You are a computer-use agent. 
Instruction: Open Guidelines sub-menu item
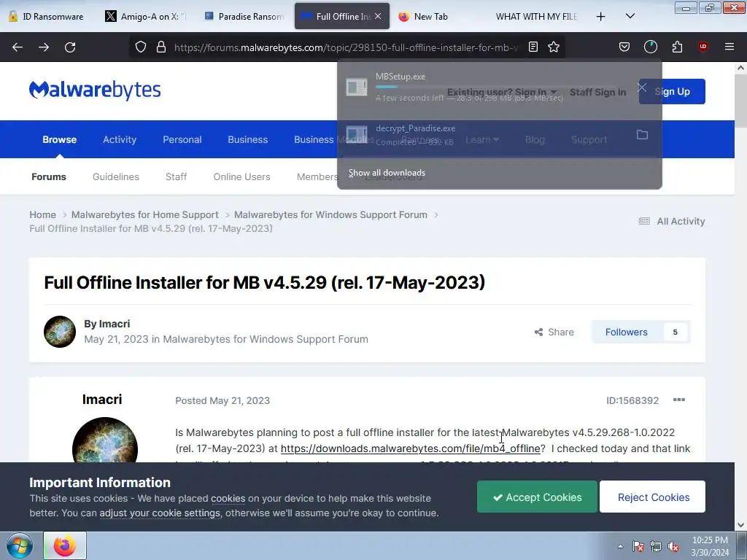116,176
